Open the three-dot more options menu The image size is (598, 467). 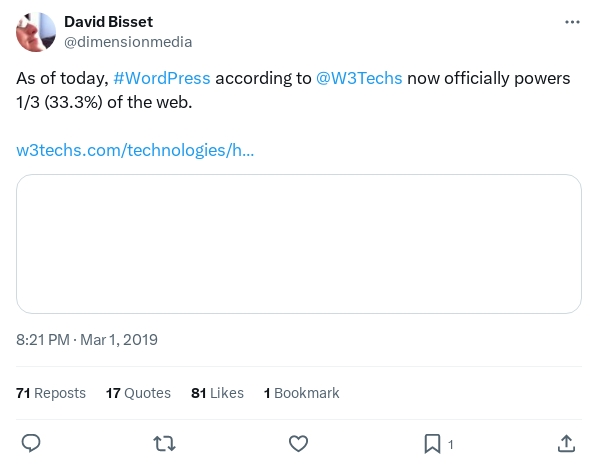[572, 22]
